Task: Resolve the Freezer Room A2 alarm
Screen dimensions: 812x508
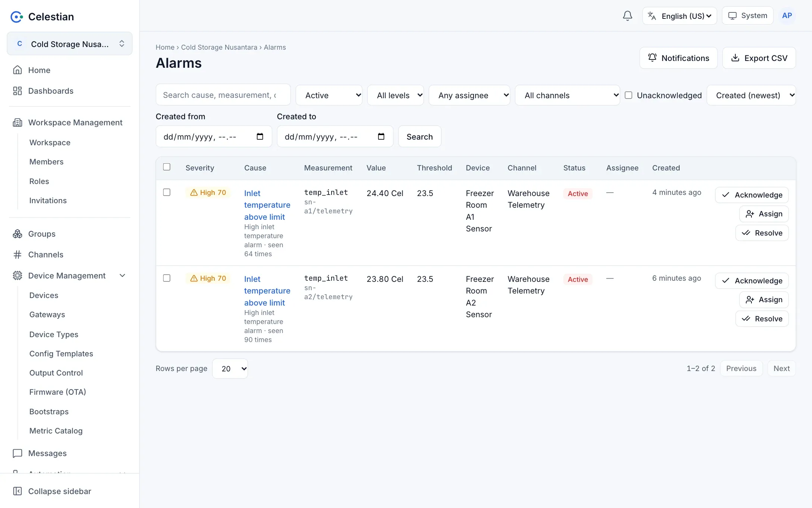Action: click(762, 319)
